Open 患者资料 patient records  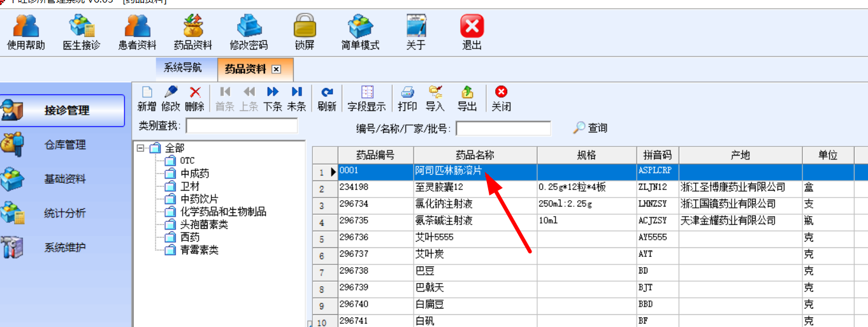pos(137,33)
